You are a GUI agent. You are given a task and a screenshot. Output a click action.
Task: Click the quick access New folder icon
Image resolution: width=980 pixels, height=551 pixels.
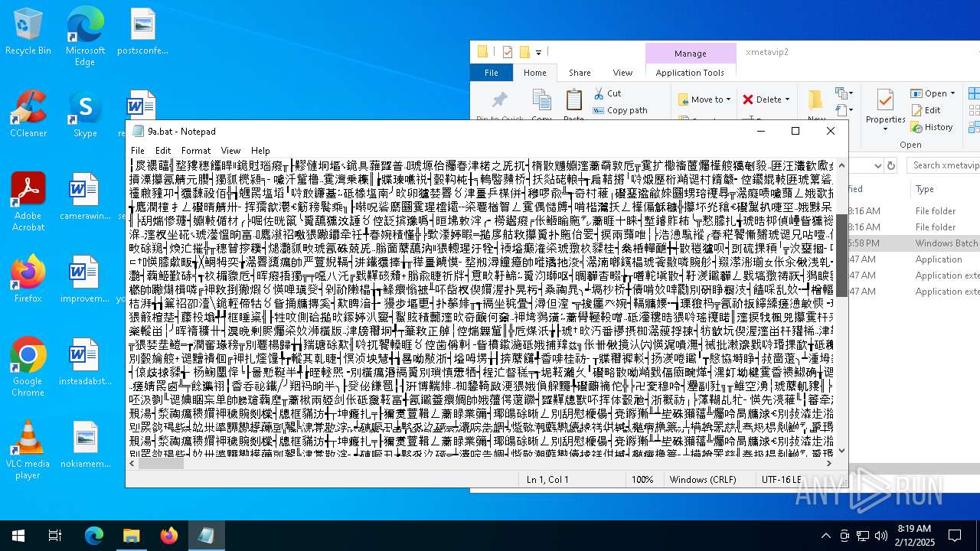pyautogui.click(x=524, y=52)
